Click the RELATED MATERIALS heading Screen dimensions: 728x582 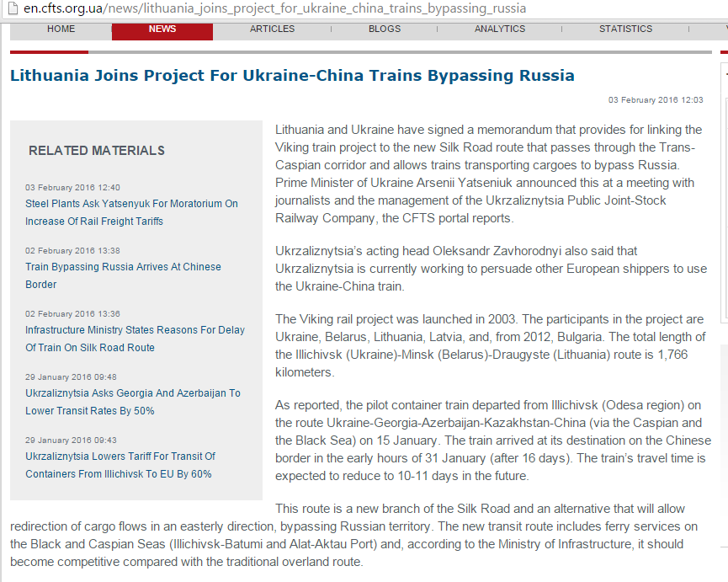[x=97, y=151]
